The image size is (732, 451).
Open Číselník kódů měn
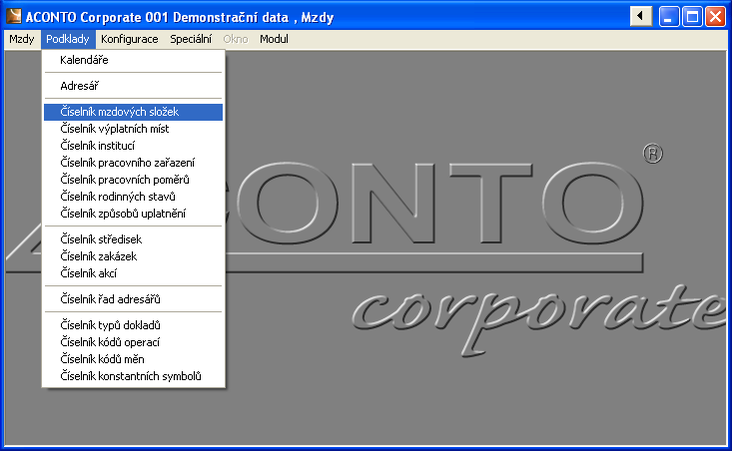click(133, 359)
